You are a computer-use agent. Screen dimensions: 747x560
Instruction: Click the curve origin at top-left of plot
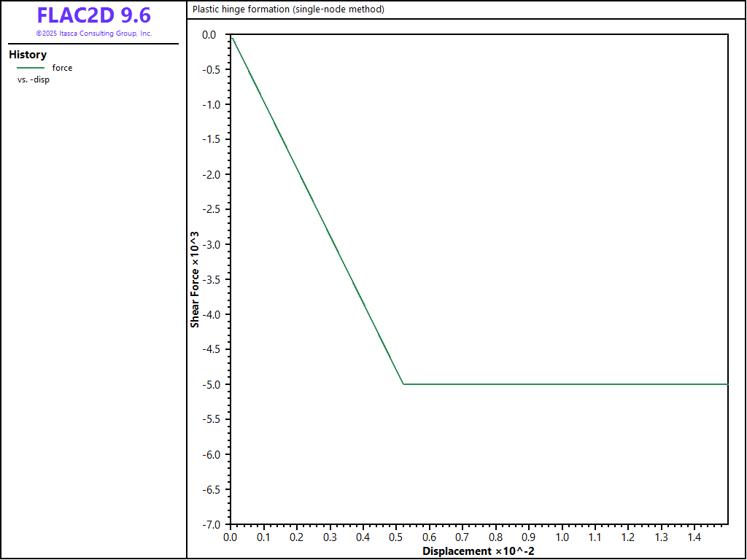pos(231,35)
